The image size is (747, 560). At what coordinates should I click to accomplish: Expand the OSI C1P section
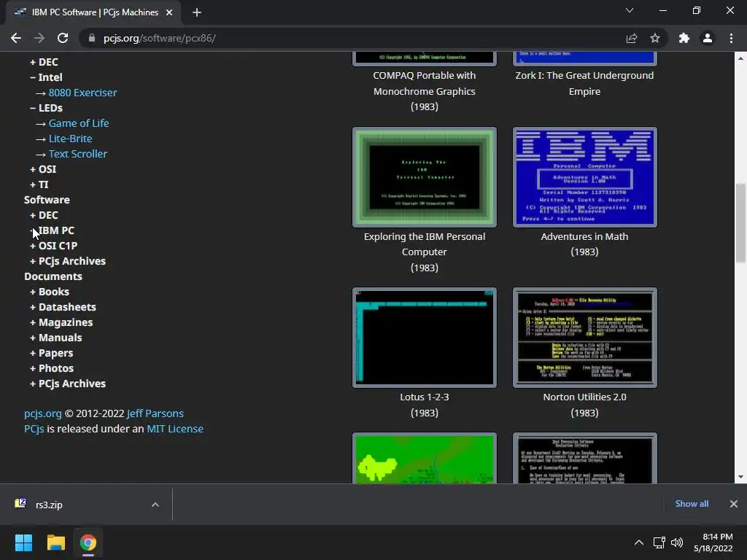click(x=53, y=246)
